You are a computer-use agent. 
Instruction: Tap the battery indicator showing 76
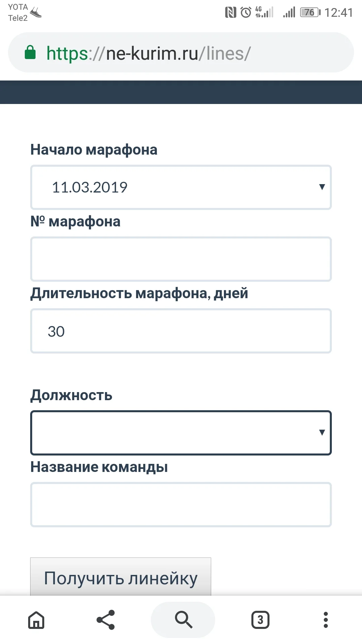308,12
